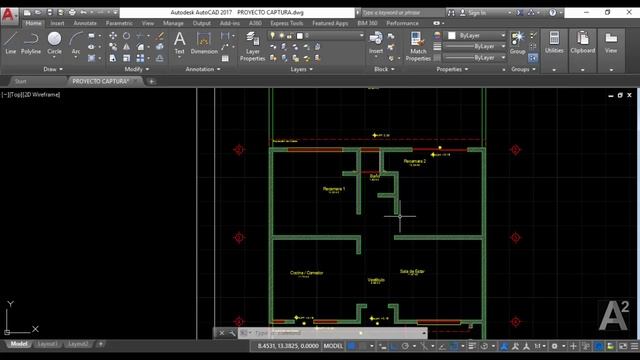
Task: Activate Match Properties
Action: [x=418, y=46]
